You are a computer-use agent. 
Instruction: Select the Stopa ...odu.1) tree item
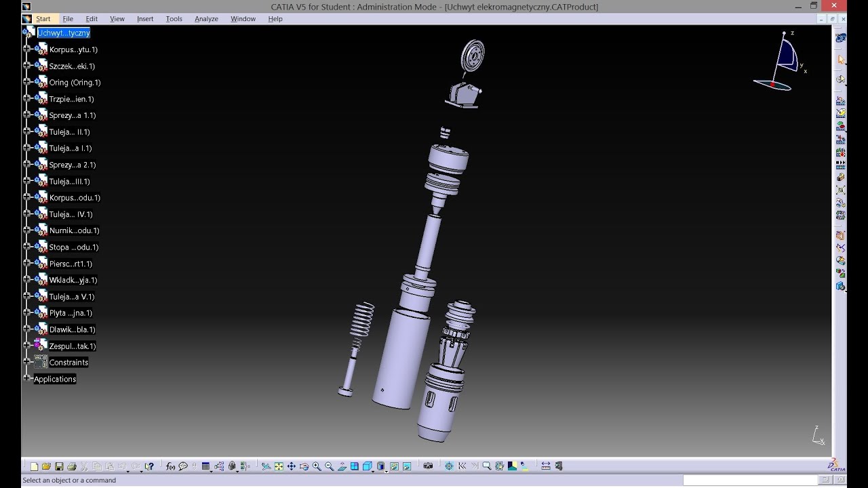[73, 247]
